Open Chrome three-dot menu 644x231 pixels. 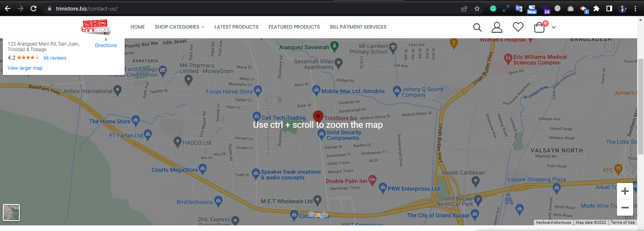(x=635, y=8)
